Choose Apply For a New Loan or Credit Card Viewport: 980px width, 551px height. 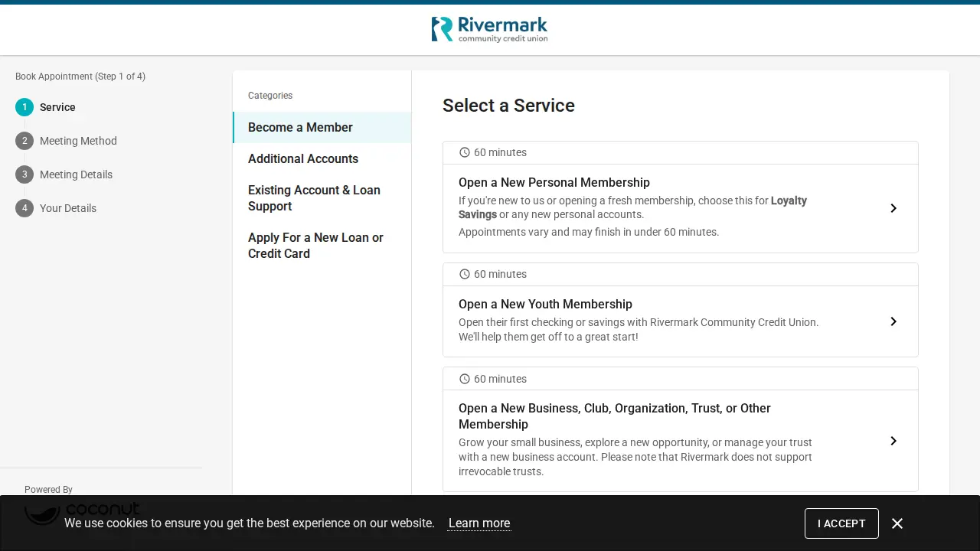coord(322,246)
